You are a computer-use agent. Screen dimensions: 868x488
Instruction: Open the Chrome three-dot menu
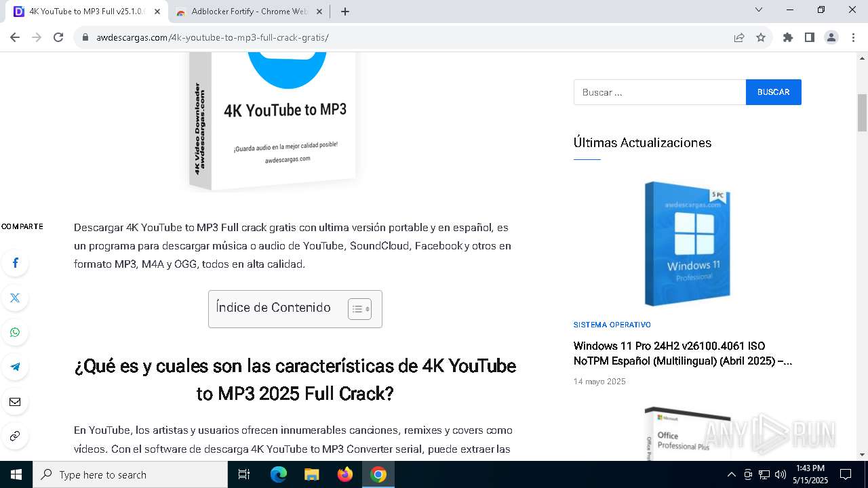[853, 37]
